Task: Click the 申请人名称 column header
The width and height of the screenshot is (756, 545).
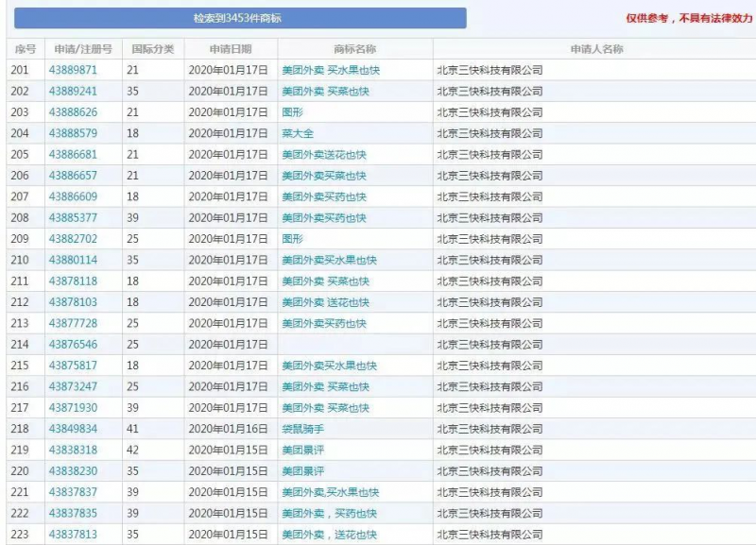Action: (x=595, y=49)
